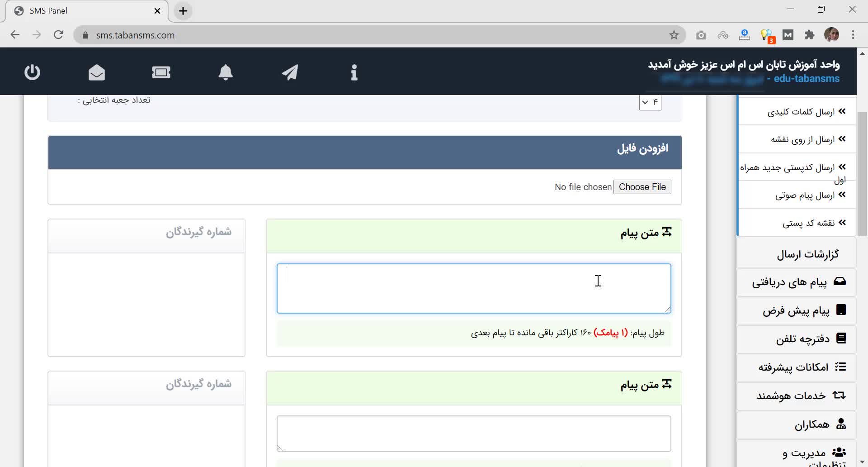Viewport: 868px width, 467px height.
Task: Open the info icon in header
Action: [354, 72]
